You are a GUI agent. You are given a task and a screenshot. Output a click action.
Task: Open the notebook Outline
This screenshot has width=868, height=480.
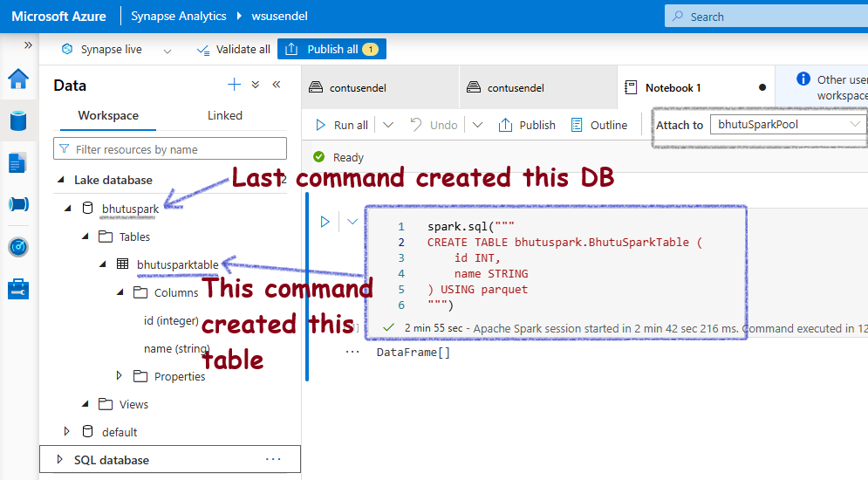click(599, 125)
